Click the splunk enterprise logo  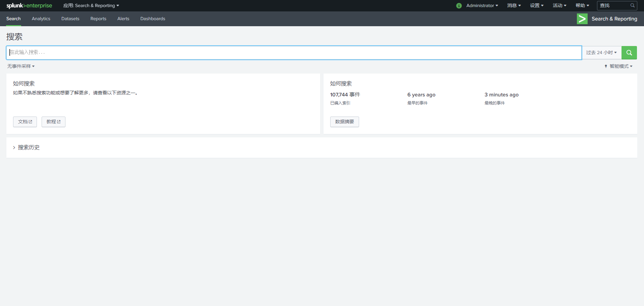[x=29, y=5]
